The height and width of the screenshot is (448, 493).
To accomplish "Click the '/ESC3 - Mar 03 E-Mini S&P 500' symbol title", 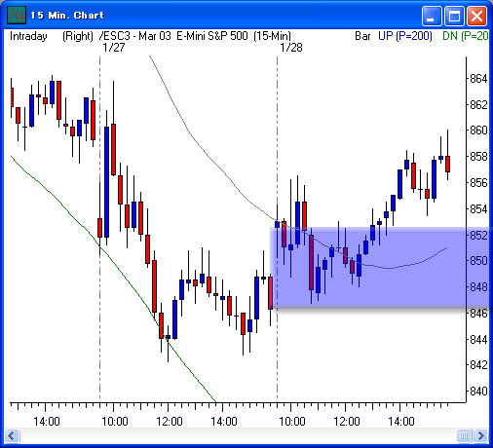I will pyautogui.click(x=173, y=36).
